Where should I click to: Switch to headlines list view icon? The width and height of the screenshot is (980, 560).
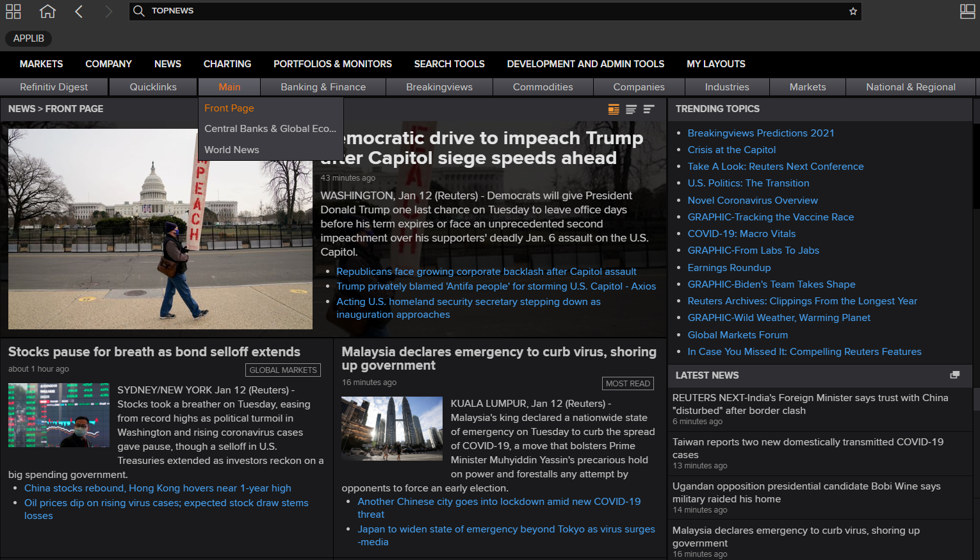[631, 110]
